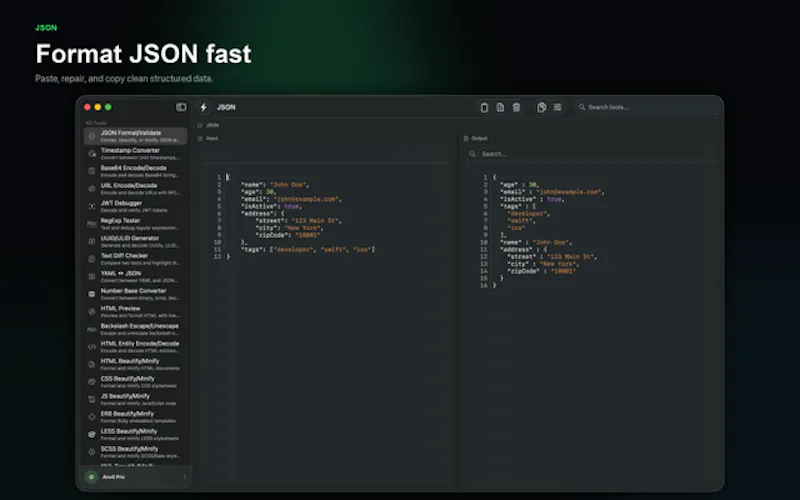The height and width of the screenshot is (500, 800).
Task: Select YAML to JSON converter
Action: [135, 277]
